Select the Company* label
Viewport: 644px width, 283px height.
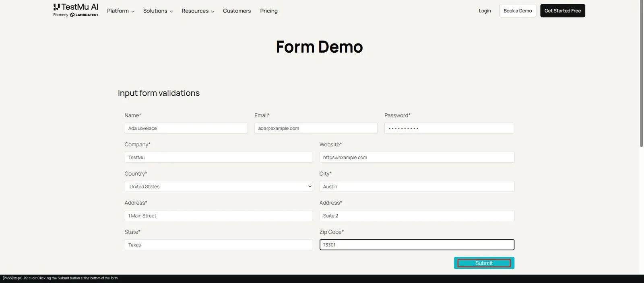(137, 145)
